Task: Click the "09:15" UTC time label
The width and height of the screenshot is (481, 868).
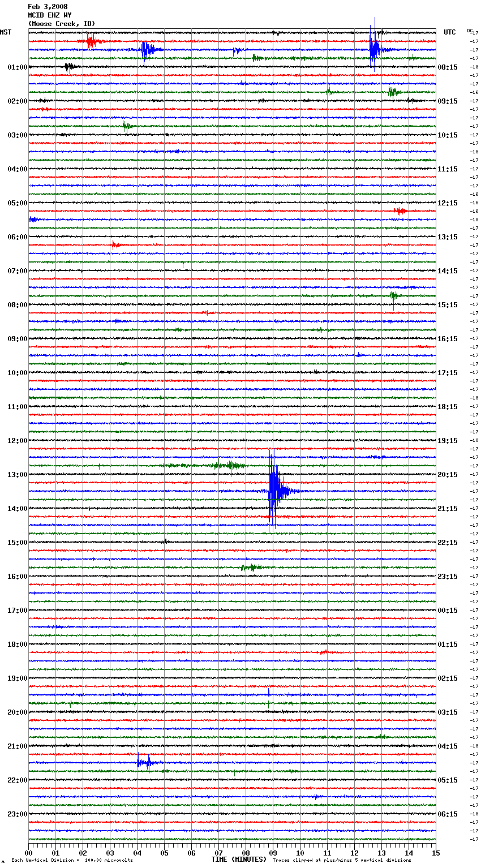Action: pos(448,101)
